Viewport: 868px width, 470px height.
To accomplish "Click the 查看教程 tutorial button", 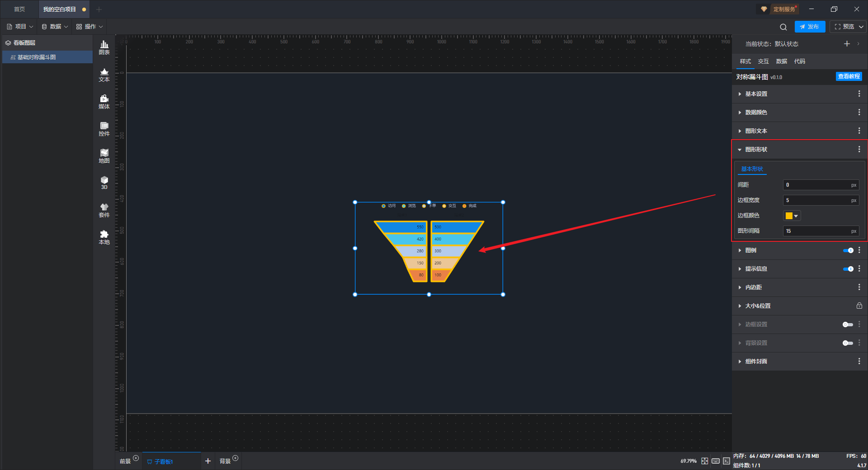I will tap(849, 76).
